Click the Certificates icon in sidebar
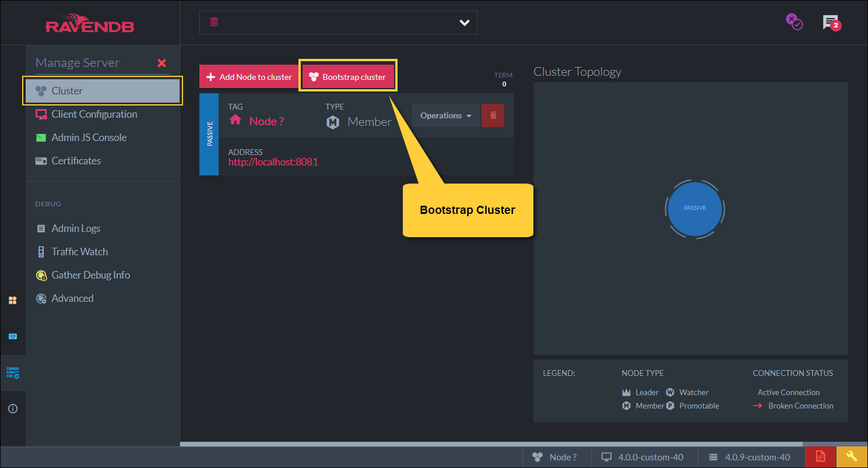Screen dimensions: 868x468 (41, 161)
